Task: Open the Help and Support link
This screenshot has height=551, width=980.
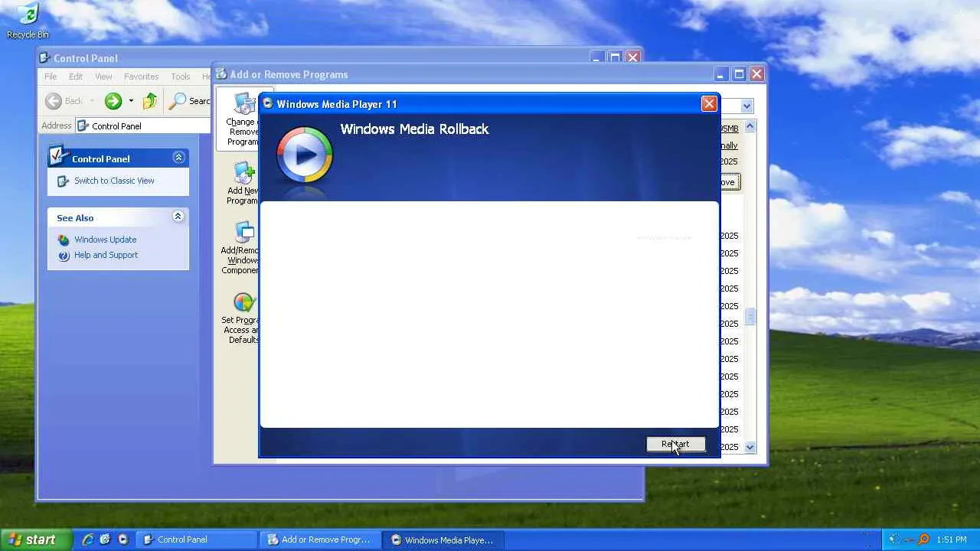Action: click(106, 256)
